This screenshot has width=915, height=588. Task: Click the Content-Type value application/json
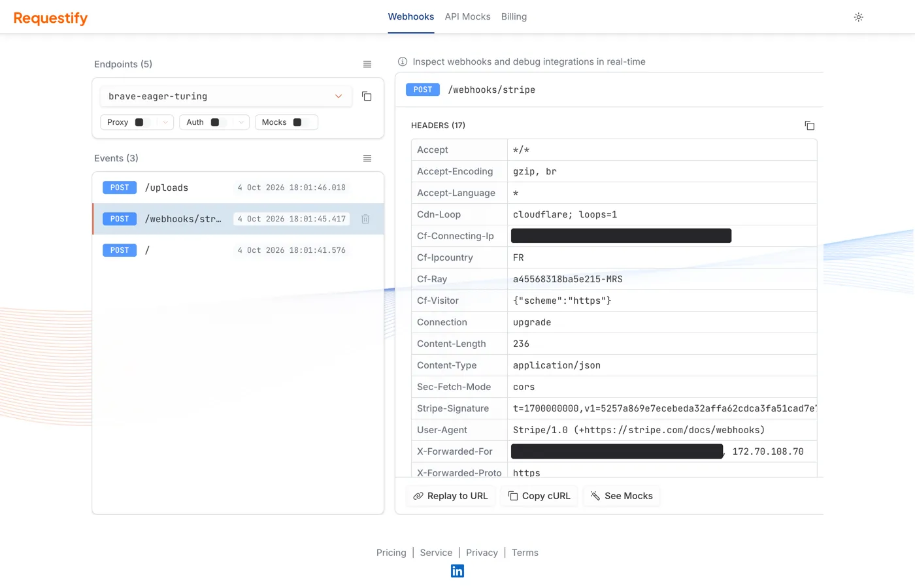(x=556, y=365)
